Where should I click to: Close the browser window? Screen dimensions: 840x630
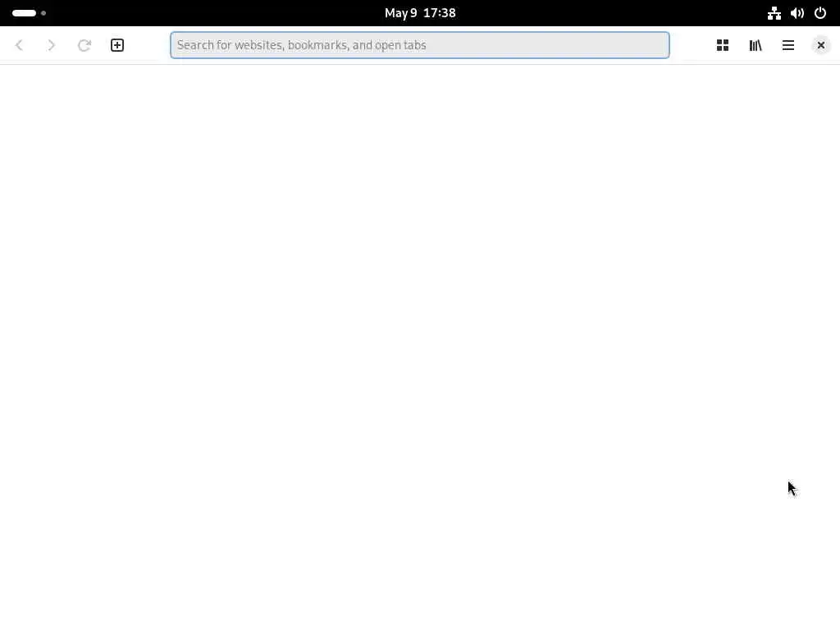click(x=820, y=45)
